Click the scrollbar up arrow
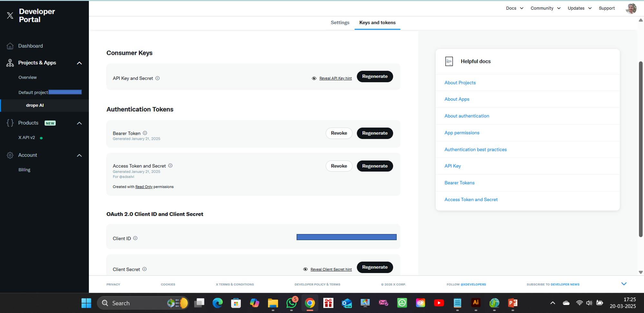This screenshot has height=313, width=644. 641,20
